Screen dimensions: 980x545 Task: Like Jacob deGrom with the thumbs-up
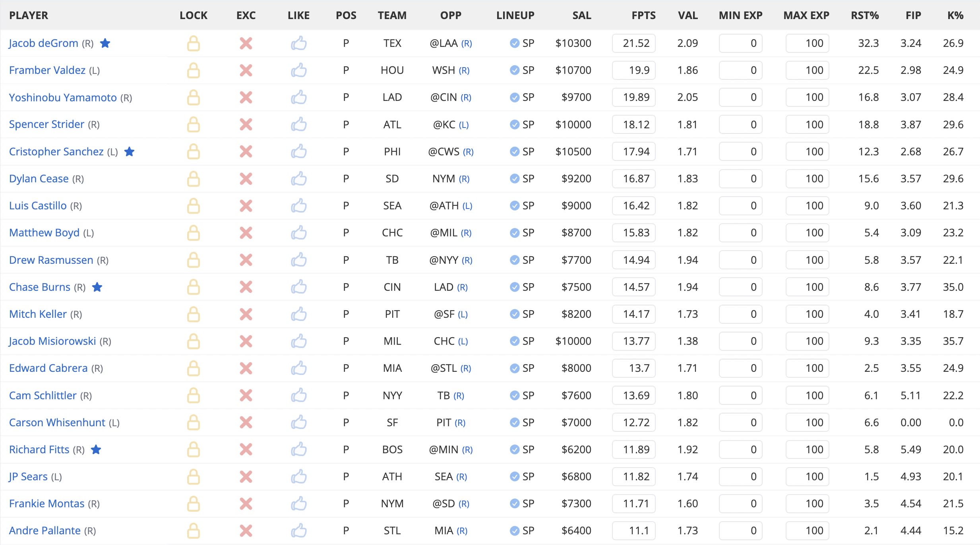point(298,43)
